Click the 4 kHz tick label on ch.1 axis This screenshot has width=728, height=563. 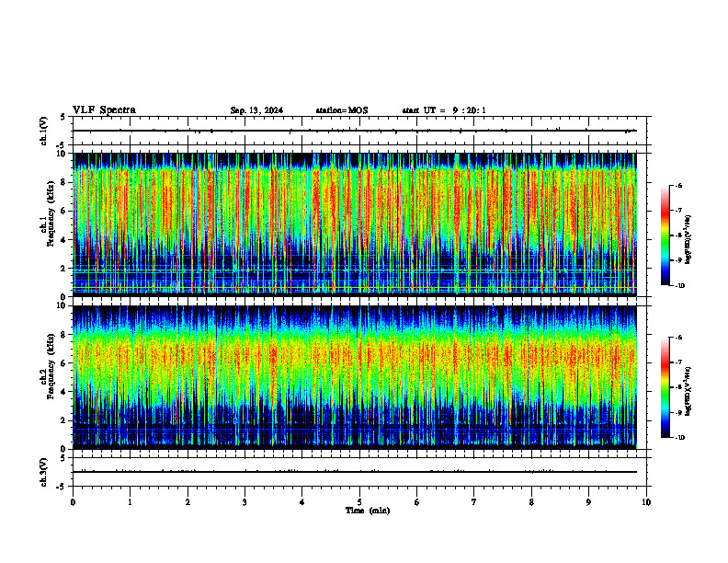[63, 240]
